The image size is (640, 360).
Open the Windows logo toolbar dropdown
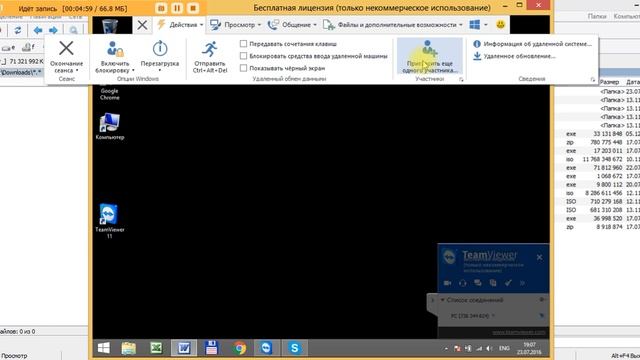click(479, 25)
